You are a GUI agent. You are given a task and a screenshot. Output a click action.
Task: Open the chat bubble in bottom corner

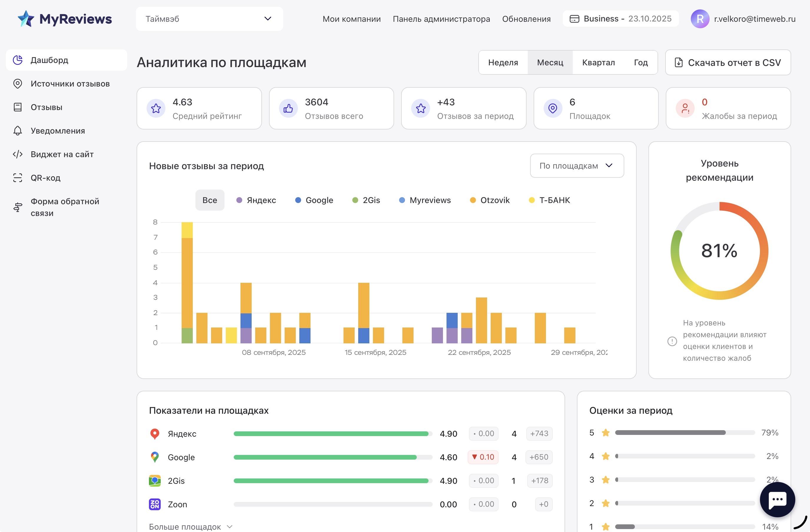click(x=778, y=499)
